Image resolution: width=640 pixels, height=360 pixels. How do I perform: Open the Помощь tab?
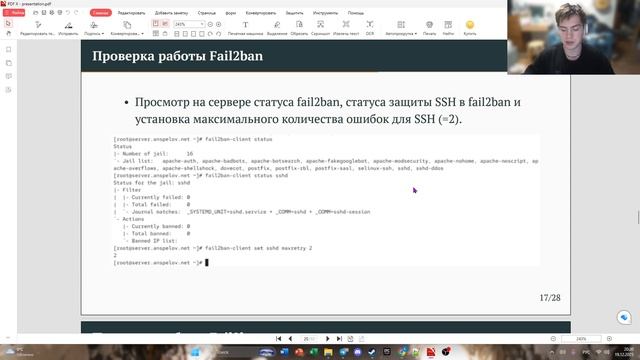click(x=356, y=13)
